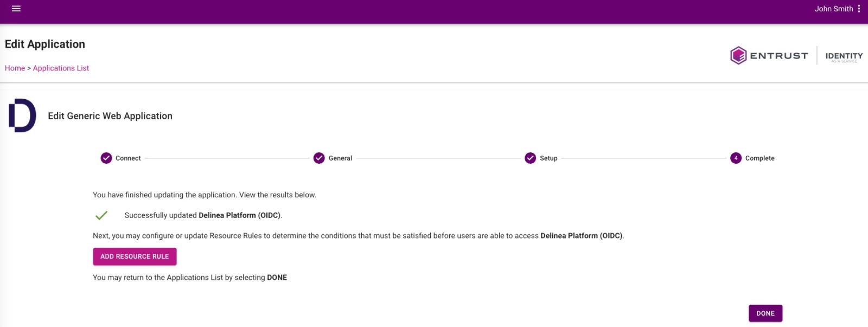Click the Entrust hexagon logo
Screen dimensions: 868x327
(738, 55)
